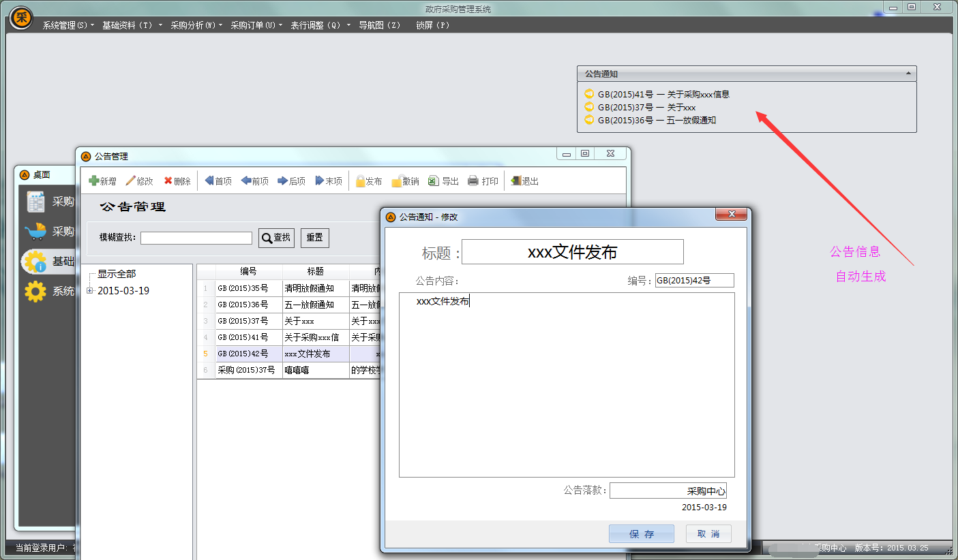Screen dimensions: 958x560
Task: Click the 新增 (Add) toolbar icon
Action: (94, 181)
